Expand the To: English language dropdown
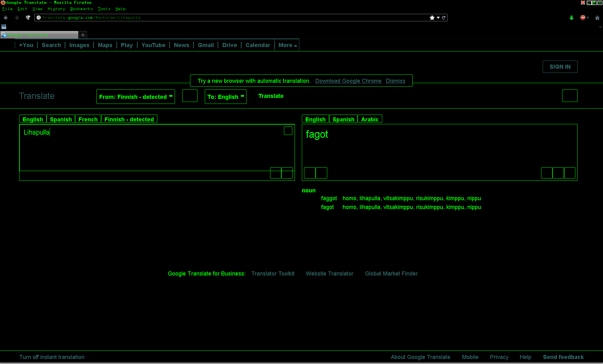 (x=225, y=97)
